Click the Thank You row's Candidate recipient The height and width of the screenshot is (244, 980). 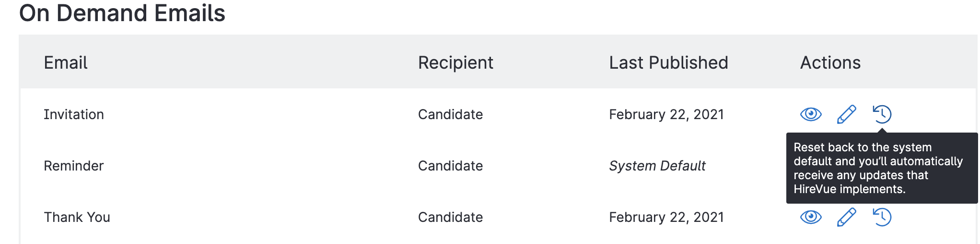coord(450,217)
